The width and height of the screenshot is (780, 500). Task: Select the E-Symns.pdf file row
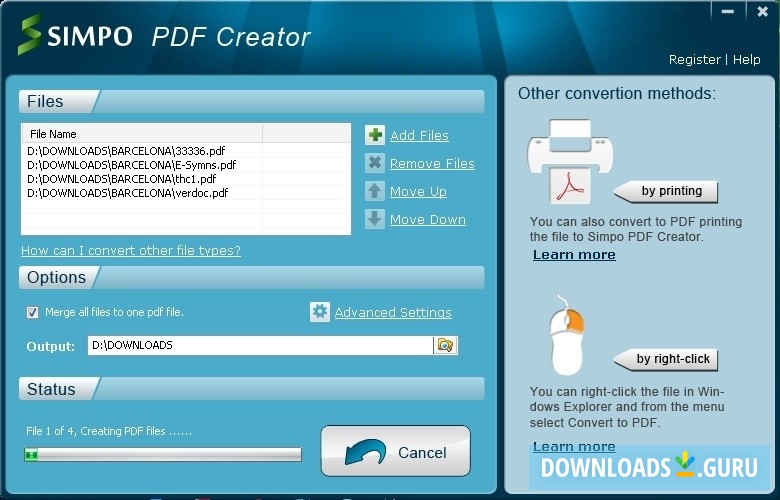(186, 165)
